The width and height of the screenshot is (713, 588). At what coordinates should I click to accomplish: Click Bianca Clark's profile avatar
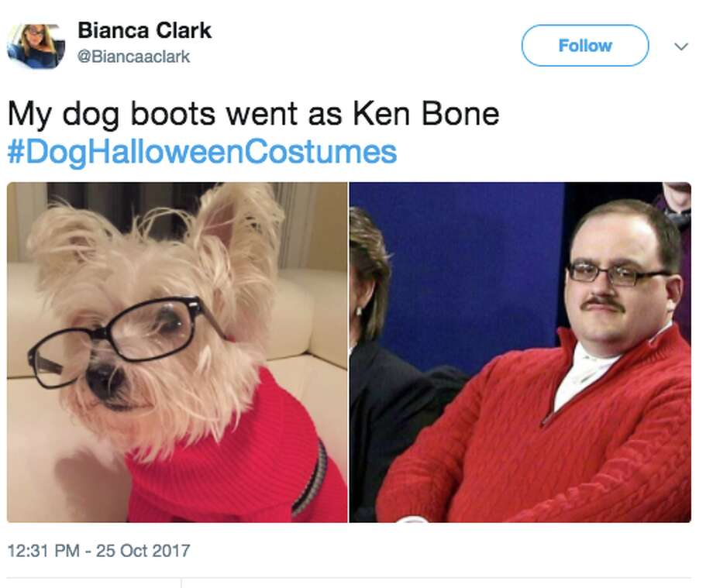click(36, 46)
